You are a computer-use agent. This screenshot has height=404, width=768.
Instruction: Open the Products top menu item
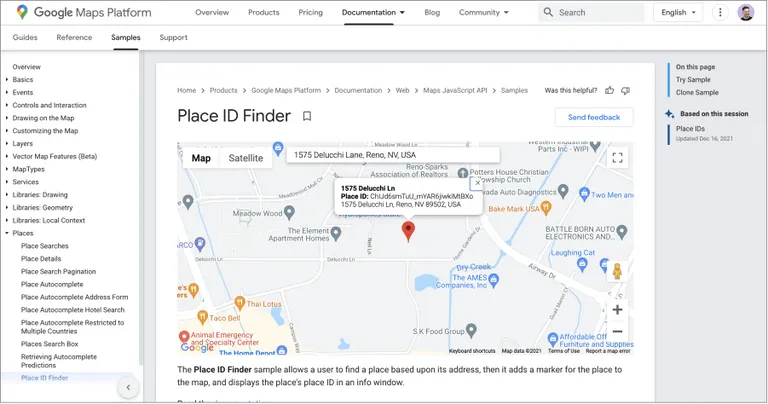tap(264, 12)
